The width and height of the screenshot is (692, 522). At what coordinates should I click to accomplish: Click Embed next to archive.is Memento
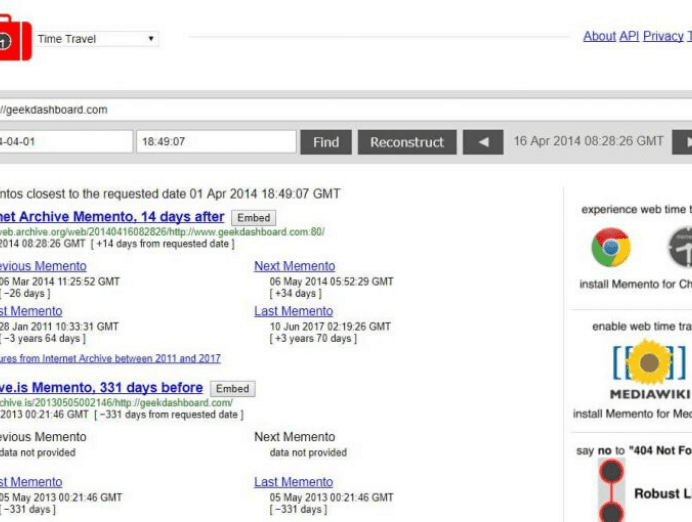[x=233, y=389]
